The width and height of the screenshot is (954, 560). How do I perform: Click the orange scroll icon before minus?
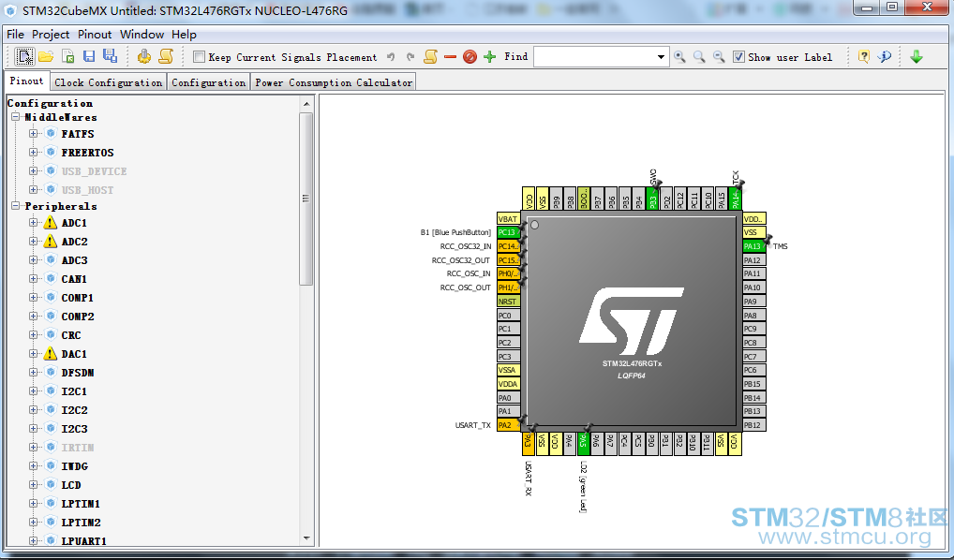tap(431, 56)
